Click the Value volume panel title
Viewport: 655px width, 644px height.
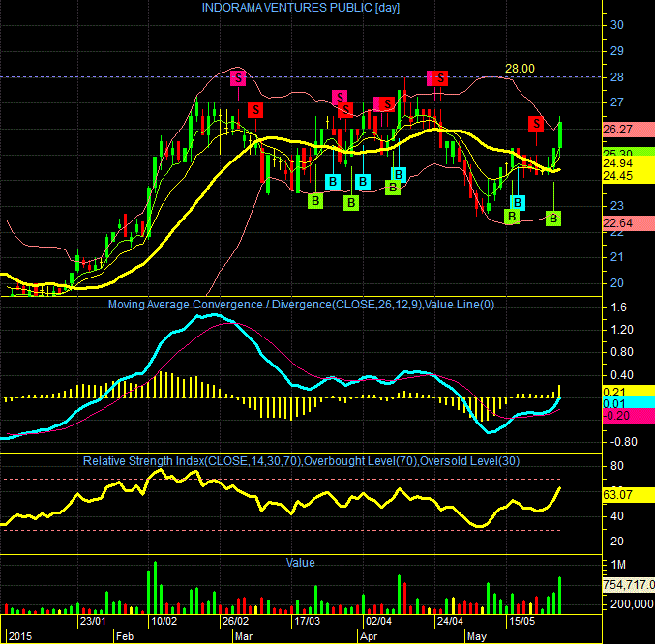300,563
